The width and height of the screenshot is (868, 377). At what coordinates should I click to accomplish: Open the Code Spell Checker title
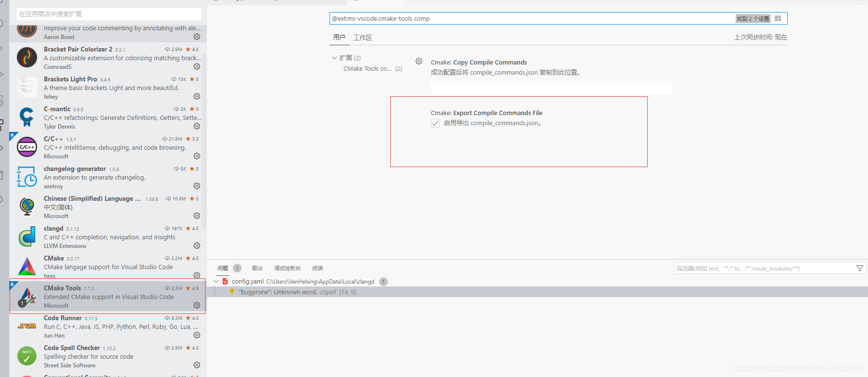pos(72,348)
